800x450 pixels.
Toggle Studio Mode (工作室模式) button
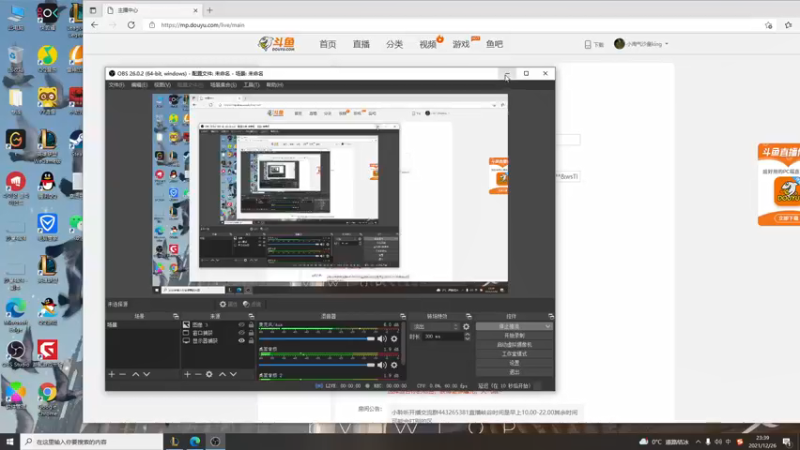click(514, 354)
